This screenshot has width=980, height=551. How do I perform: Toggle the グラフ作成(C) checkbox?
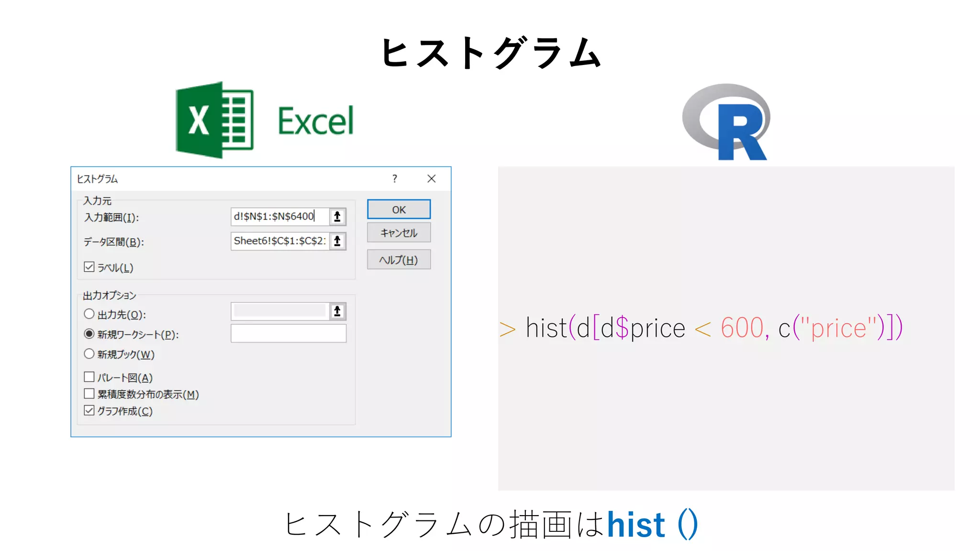point(89,410)
